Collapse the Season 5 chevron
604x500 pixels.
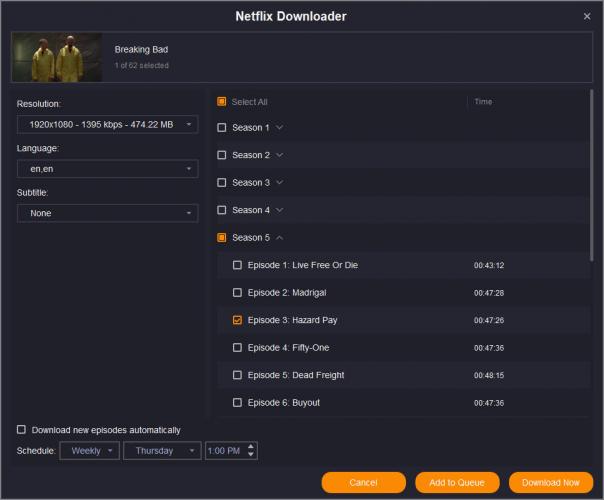click(x=280, y=238)
